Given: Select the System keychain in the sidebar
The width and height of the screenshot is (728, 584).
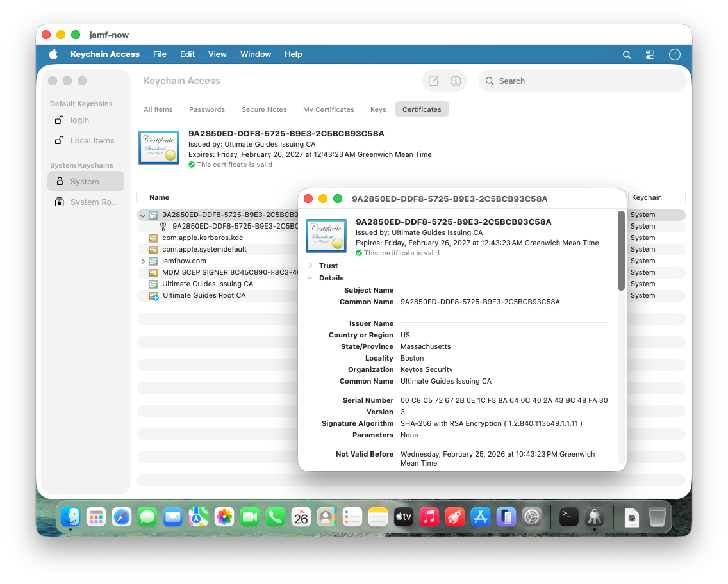Looking at the screenshot, I should 85,181.
